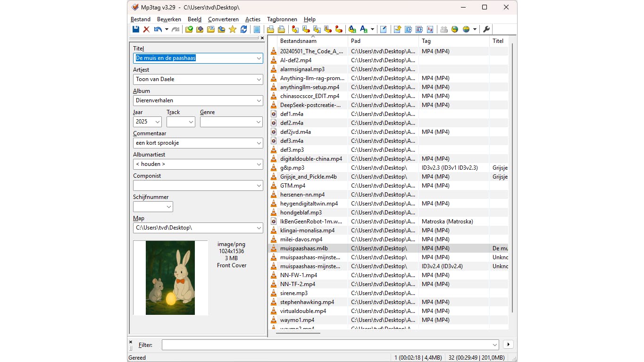The image size is (644, 362).
Task: Refresh the file list view
Action: point(244,29)
